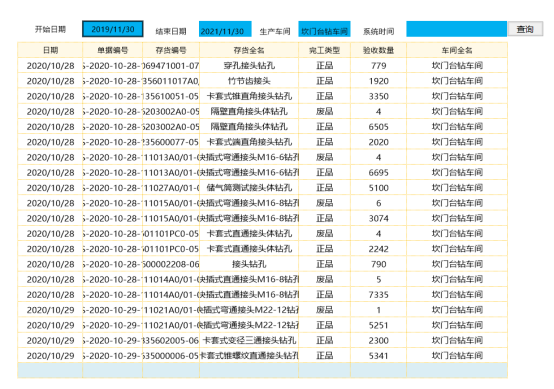Click the 开始日期 label
The height and width of the screenshot is (389, 554).
(x=50, y=29)
